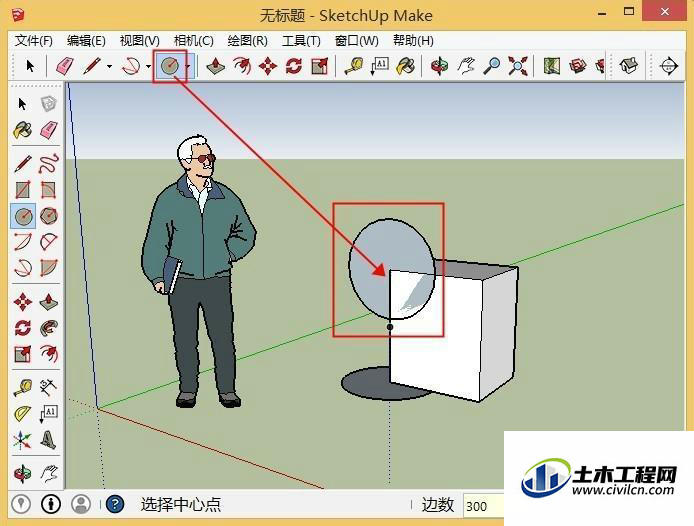Open the 绘图(R) menu
The height and width of the screenshot is (526, 694).
click(247, 41)
